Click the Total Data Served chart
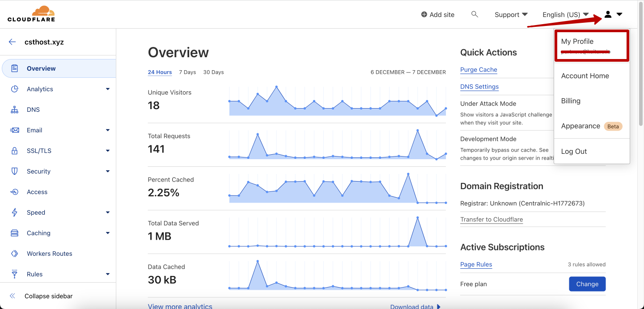This screenshot has height=309, width=644. pos(338,232)
